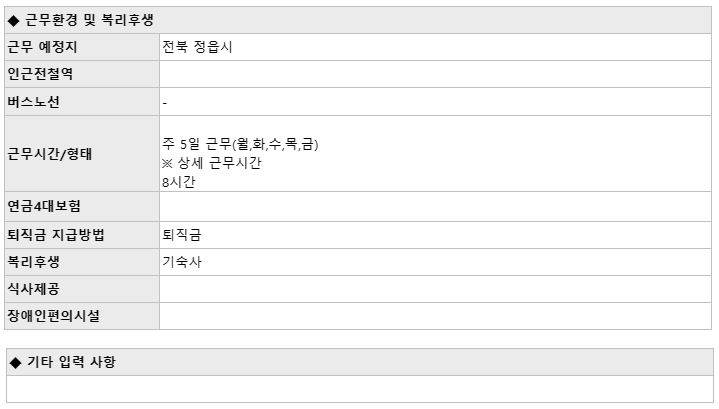Image resolution: width=719 pixels, height=409 pixels.
Task: Click the empty 인근전철역 value cell
Action: (x=436, y=74)
